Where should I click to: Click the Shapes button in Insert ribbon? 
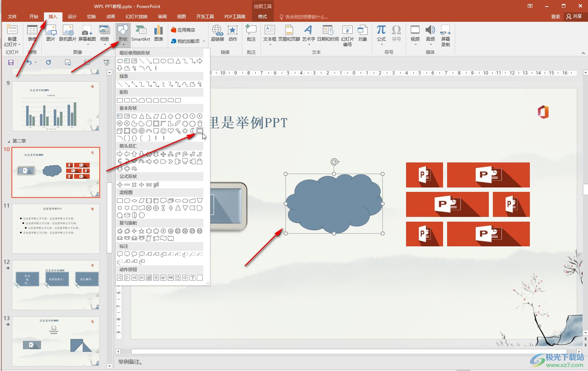[x=123, y=35]
